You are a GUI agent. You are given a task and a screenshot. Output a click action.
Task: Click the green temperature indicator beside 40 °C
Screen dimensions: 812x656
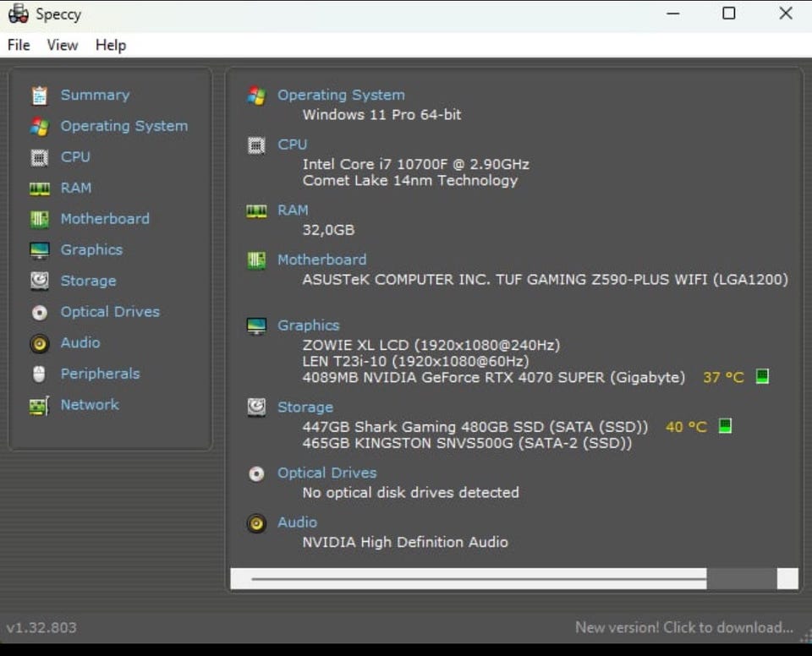725,425
